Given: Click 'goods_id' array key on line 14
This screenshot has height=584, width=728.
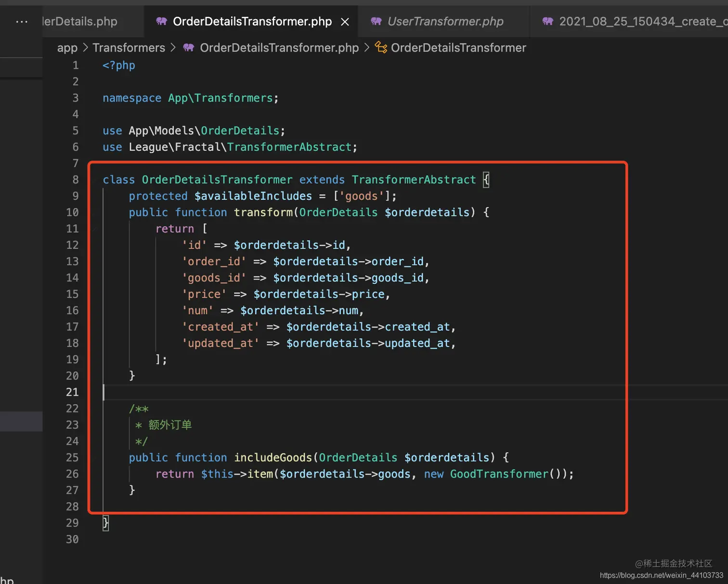Looking at the screenshot, I should 214,278.
